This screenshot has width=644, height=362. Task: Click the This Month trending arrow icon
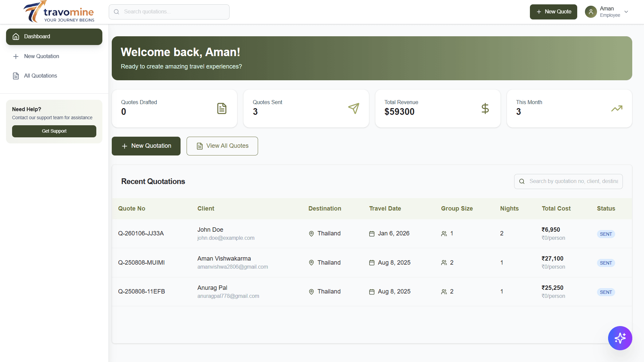pyautogui.click(x=616, y=108)
